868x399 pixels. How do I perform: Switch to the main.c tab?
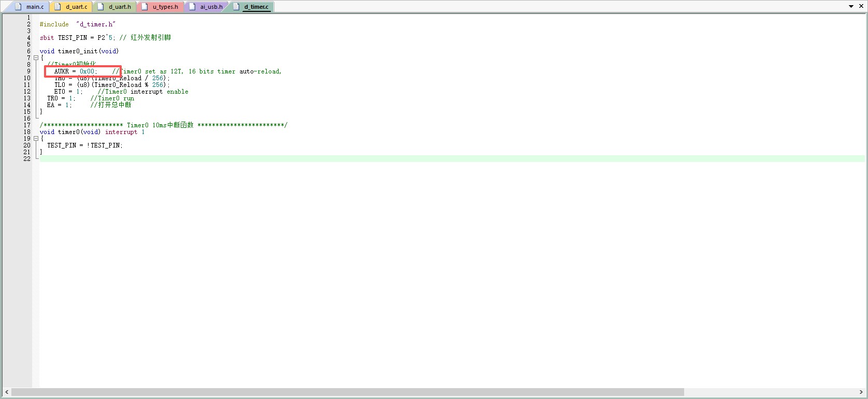pos(30,7)
